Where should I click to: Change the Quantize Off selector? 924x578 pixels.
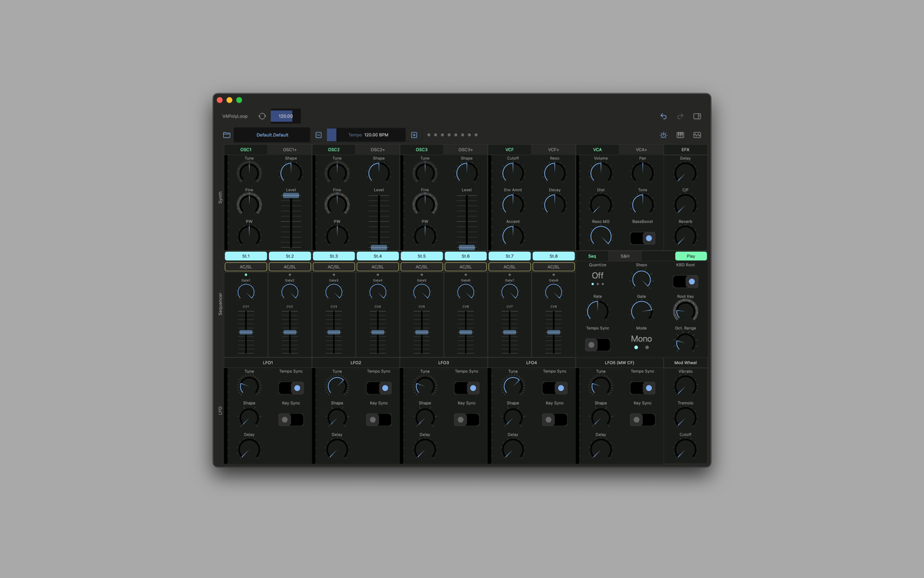pos(597,277)
